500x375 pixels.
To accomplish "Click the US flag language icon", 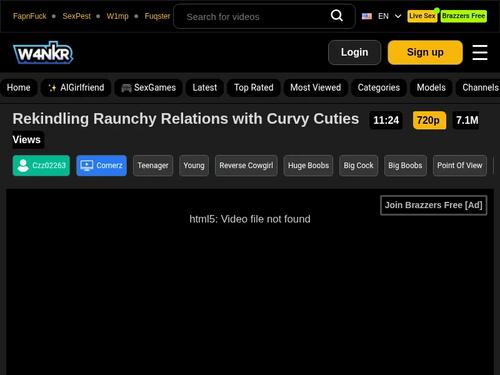I will click(x=367, y=16).
